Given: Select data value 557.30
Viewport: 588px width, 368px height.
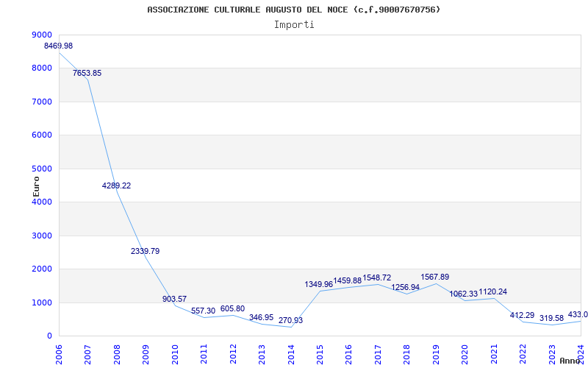Looking at the screenshot, I should tap(204, 311).
